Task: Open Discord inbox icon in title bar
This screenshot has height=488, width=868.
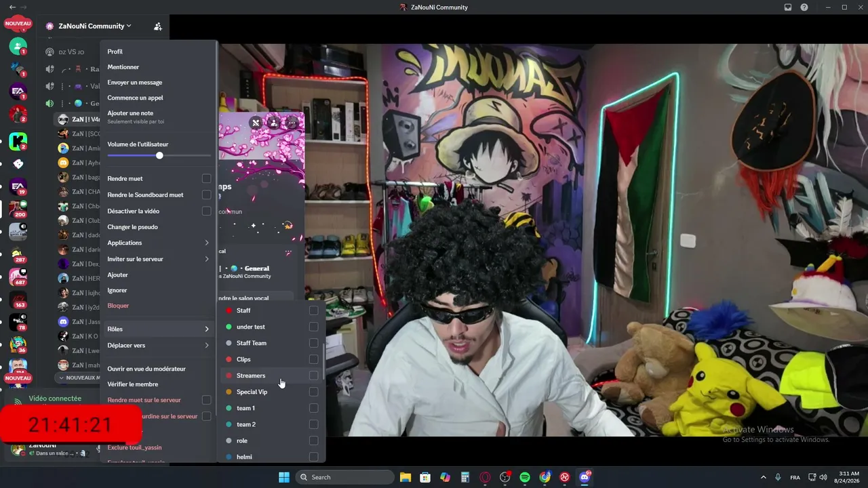Action: [x=788, y=7]
